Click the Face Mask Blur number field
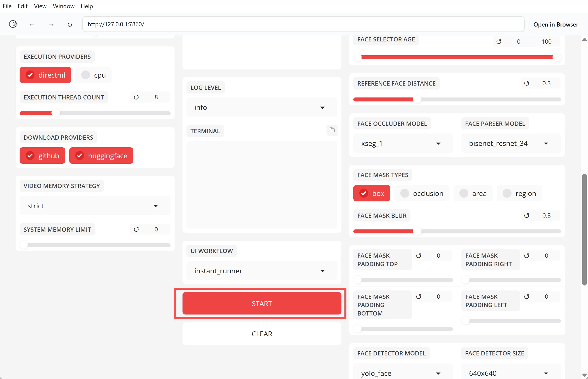 (547, 216)
